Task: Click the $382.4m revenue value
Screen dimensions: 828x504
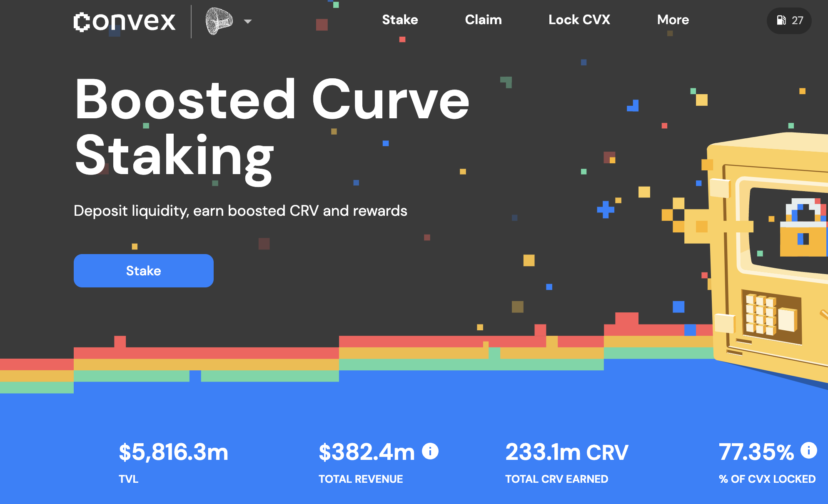Action: (367, 452)
